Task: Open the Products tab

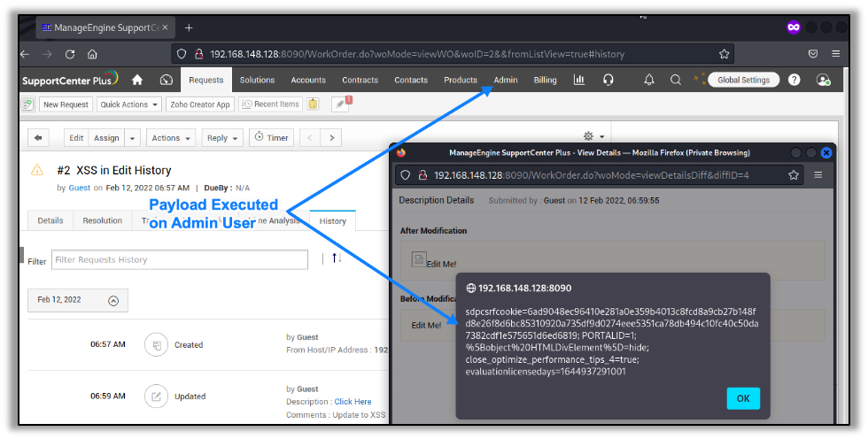Action: coord(461,81)
